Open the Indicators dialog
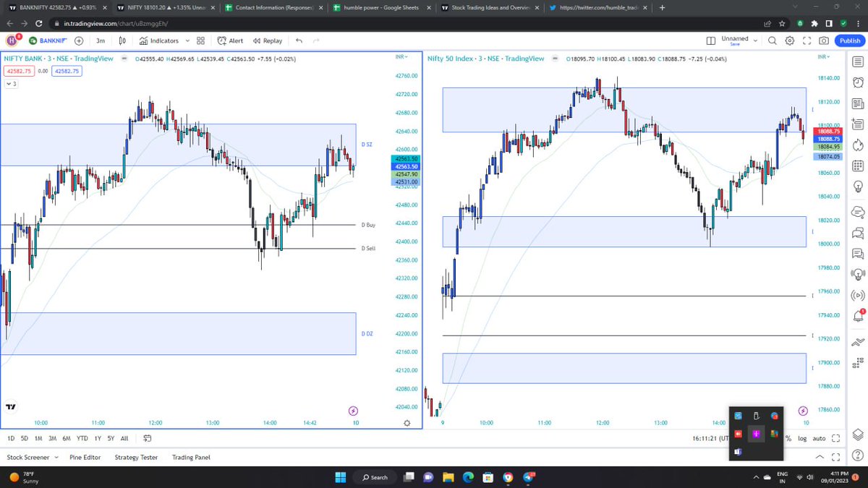Screen dimensions: 868x488 click(x=159, y=40)
